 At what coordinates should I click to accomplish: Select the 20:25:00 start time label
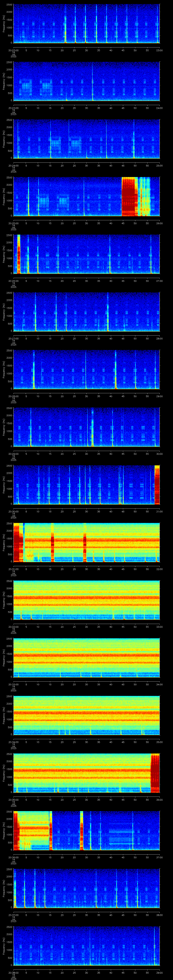coord(13,223)
